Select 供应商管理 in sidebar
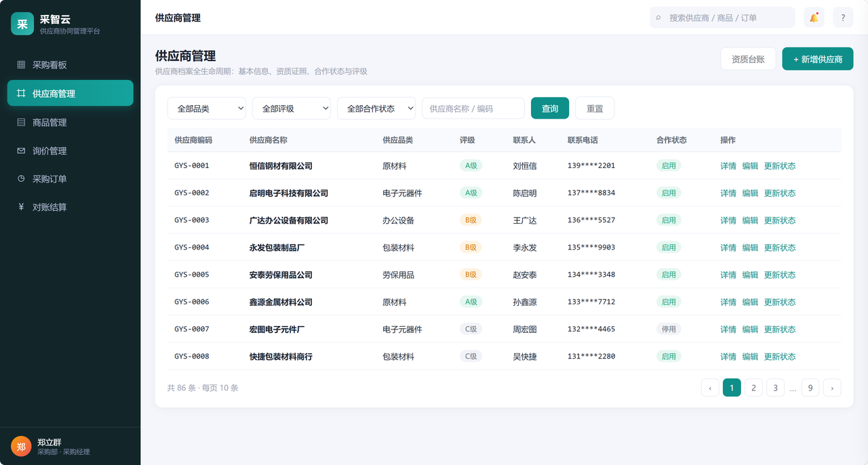 (70, 94)
